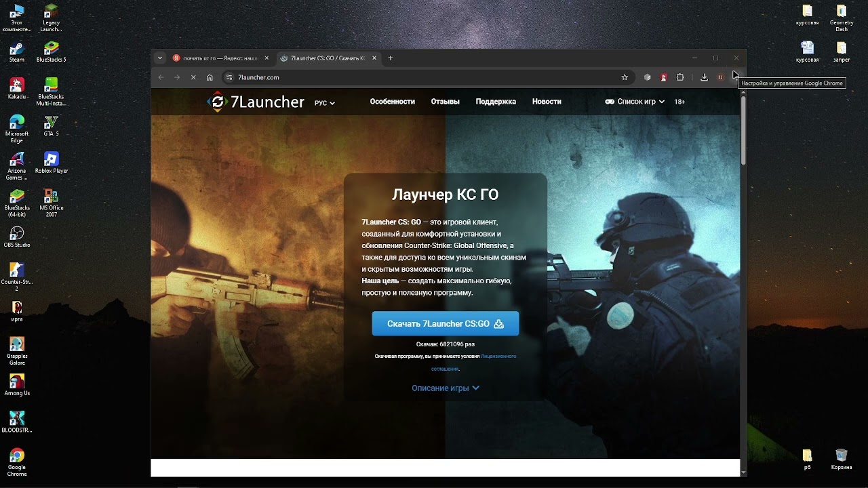868x488 pixels.
Task: Open the red extension icon
Action: [x=664, y=77]
